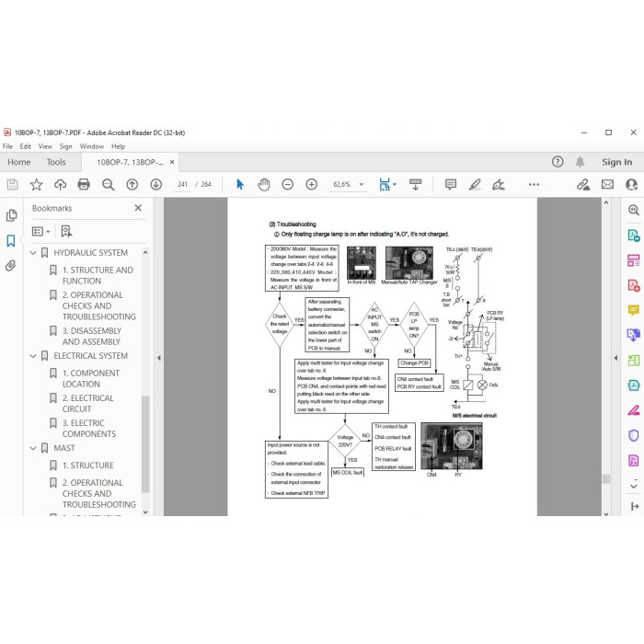This screenshot has width=644, height=644.
Task: Open bookmark 1. COMPONENT LOCATION
Action: 91,379
